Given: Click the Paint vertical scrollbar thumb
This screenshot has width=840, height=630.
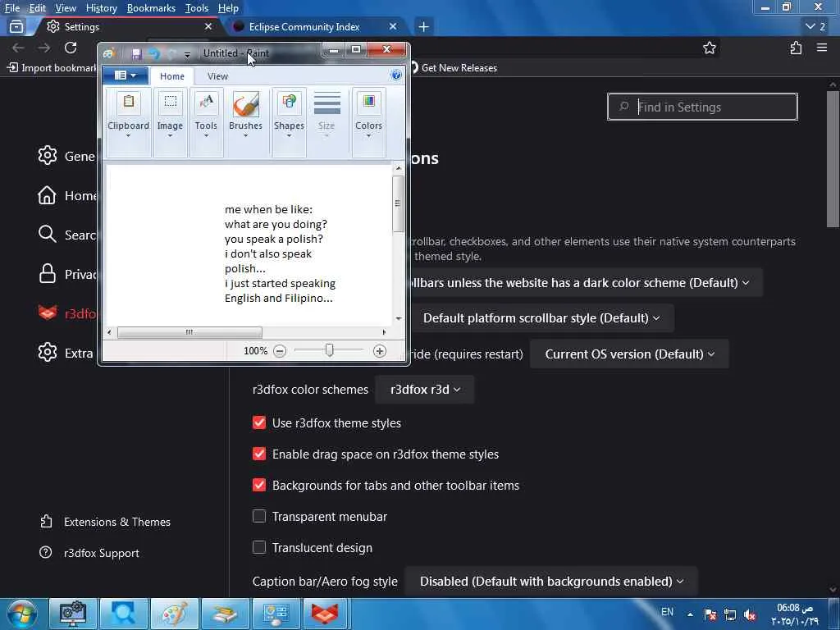Looking at the screenshot, I should click(x=398, y=203).
